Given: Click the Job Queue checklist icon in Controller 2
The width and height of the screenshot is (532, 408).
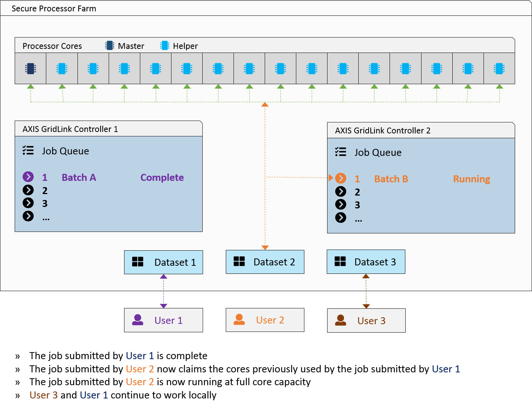Looking at the screenshot, I should click(341, 152).
